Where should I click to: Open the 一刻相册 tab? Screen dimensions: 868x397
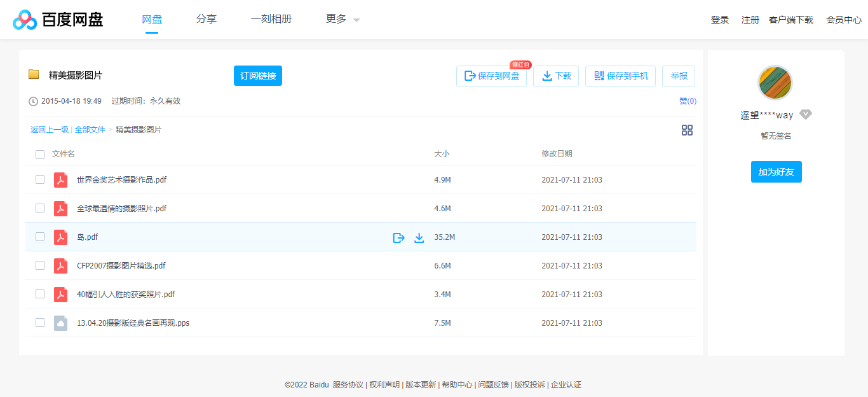(271, 19)
